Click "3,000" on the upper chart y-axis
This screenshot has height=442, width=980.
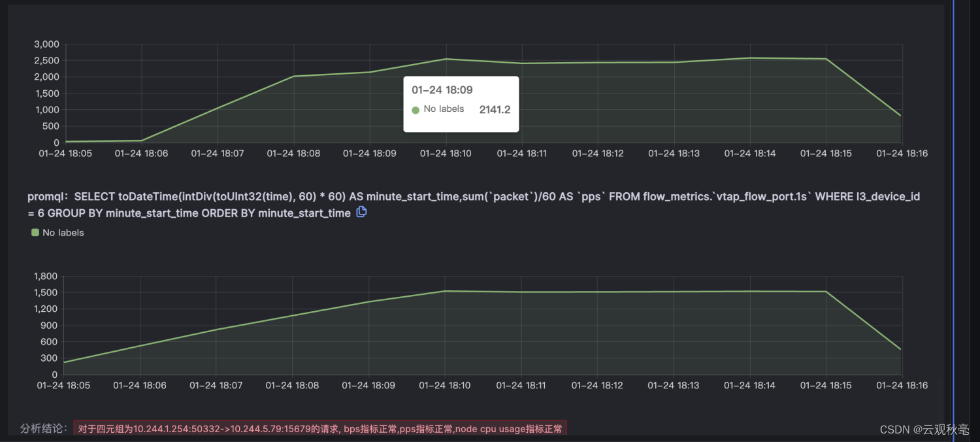[46, 44]
